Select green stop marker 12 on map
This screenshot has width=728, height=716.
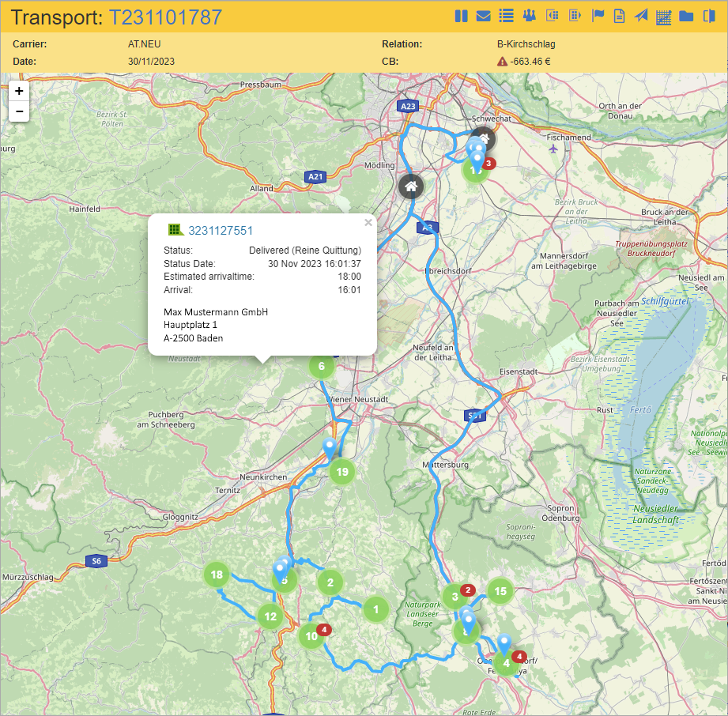(x=270, y=616)
